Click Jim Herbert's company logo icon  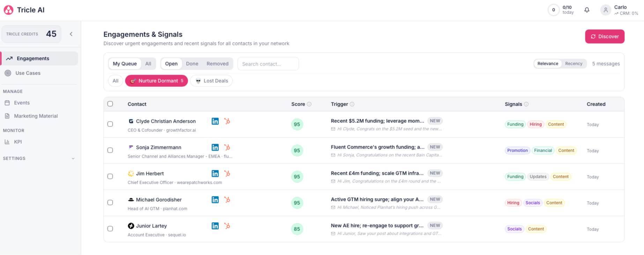coord(131,174)
